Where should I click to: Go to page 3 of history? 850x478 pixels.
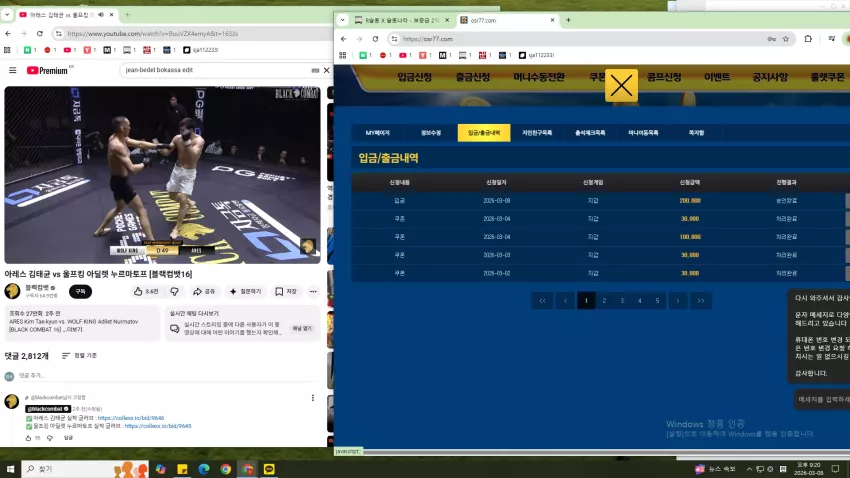click(x=622, y=301)
